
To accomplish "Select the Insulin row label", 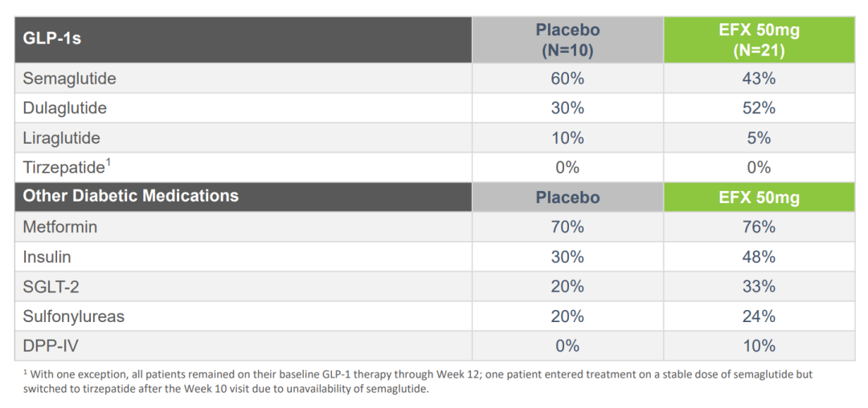I will point(47,257).
